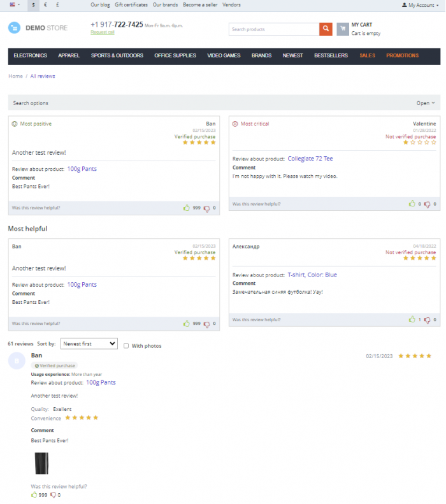Click the 61 reviews count text
This screenshot has height=504, width=446.
[20, 343]
